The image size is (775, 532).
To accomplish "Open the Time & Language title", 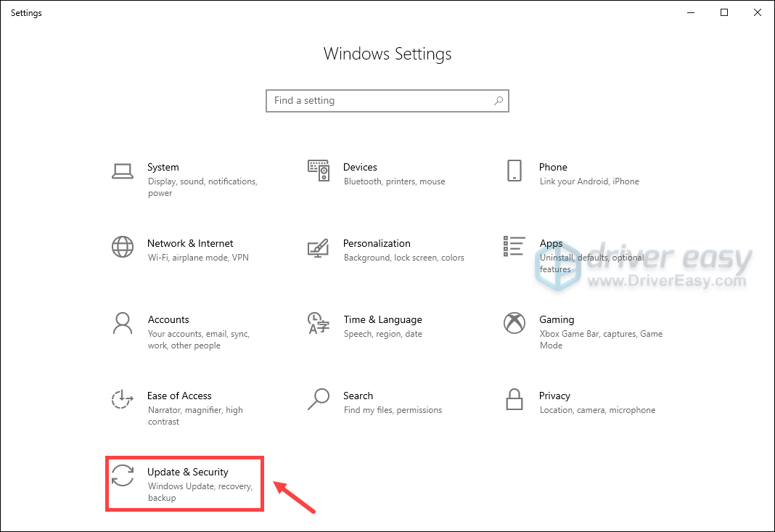I will click(382, 320).
